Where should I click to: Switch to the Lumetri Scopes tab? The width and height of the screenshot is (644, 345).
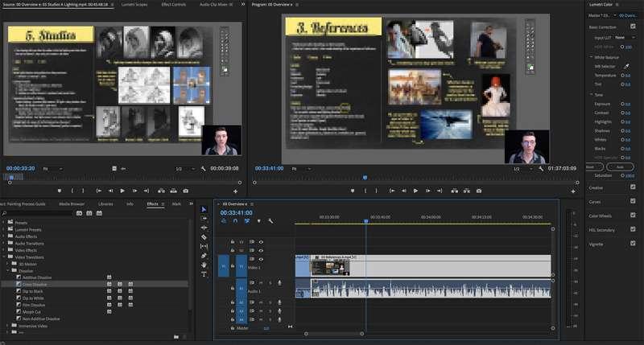(134, 5)
